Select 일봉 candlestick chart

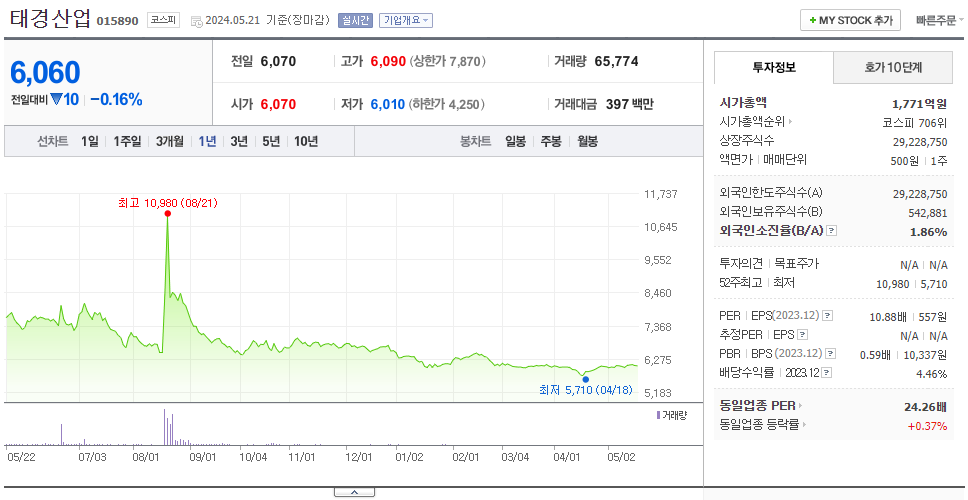pyautogui.click(x=515, y=141)
